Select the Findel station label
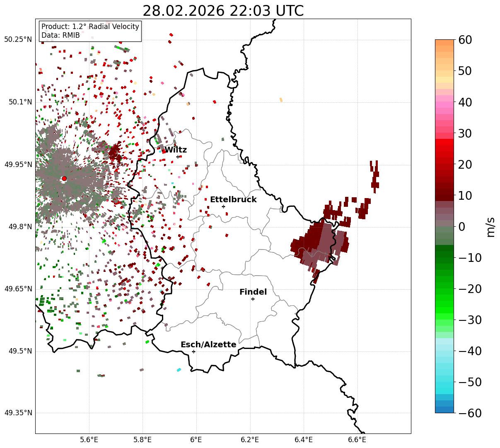Image resolution: width=500 pixels, height=448 pixels. 253,292
